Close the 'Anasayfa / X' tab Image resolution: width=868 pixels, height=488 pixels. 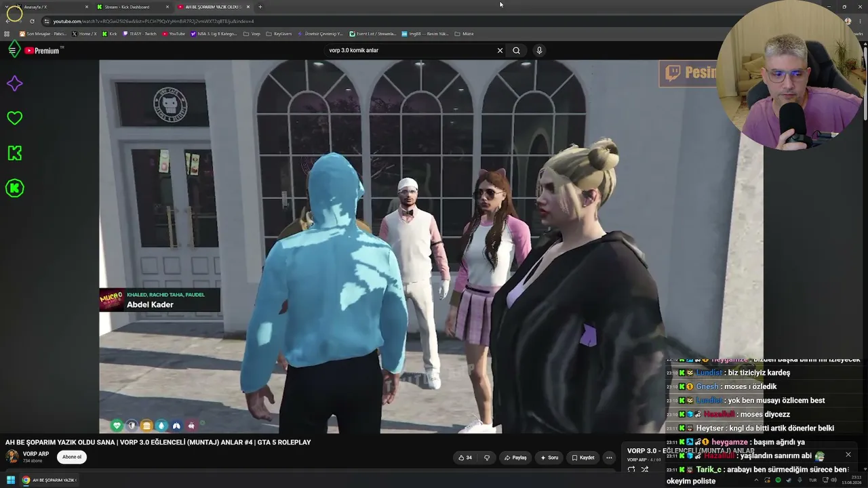[x=87, y=7]
